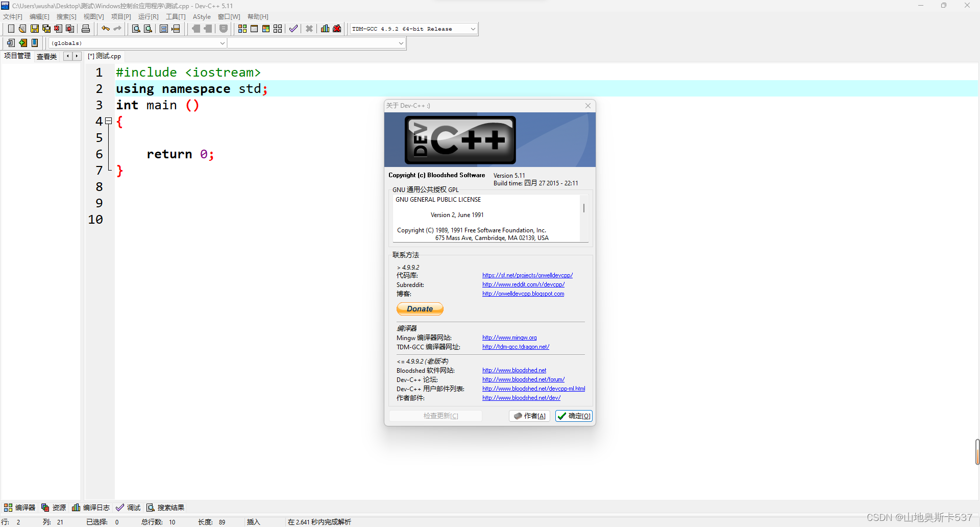Click the Delete profiling information icon
The width and height of the screenshot is (980, 527).
tap(337, 29)
